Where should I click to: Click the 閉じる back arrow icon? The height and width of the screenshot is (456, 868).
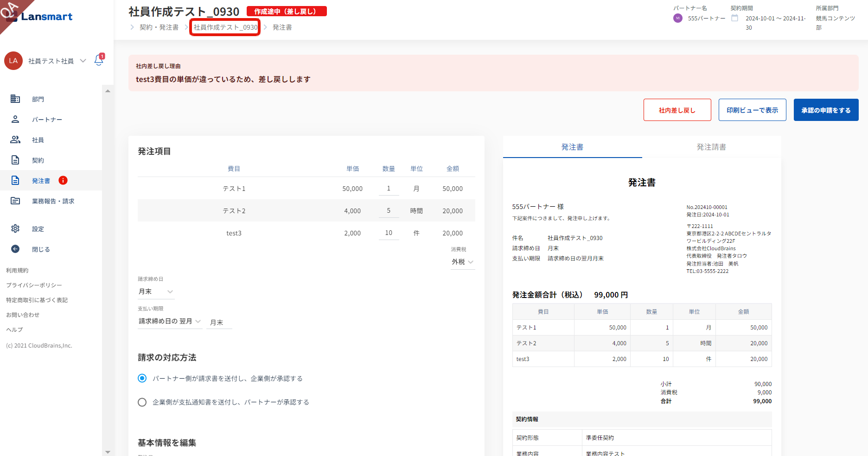[15, 249]
